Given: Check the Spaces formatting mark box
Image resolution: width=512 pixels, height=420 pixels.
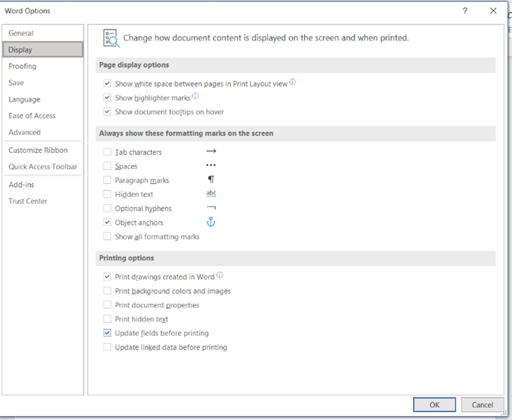Looking at the screenshot, I should tap(107, 166).
